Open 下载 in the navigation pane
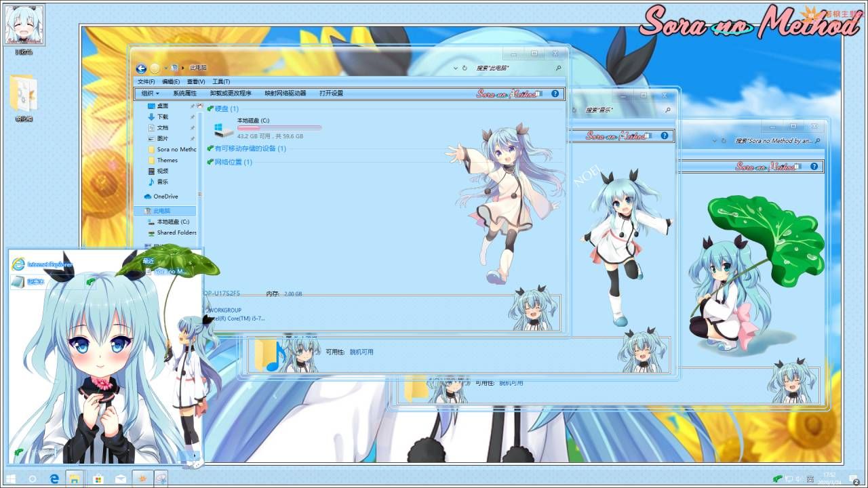The image size is (868, 488). pyautogui.click(x=158, y=117)
